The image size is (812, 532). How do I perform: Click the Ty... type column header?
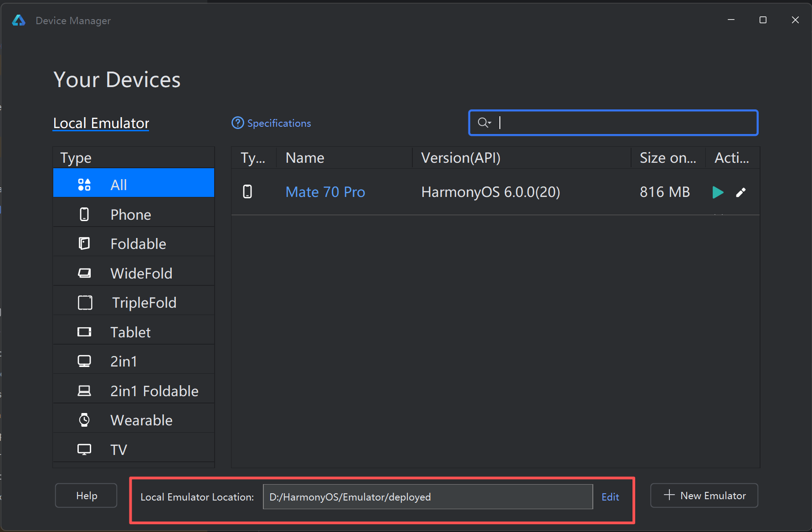coord(253,158)
